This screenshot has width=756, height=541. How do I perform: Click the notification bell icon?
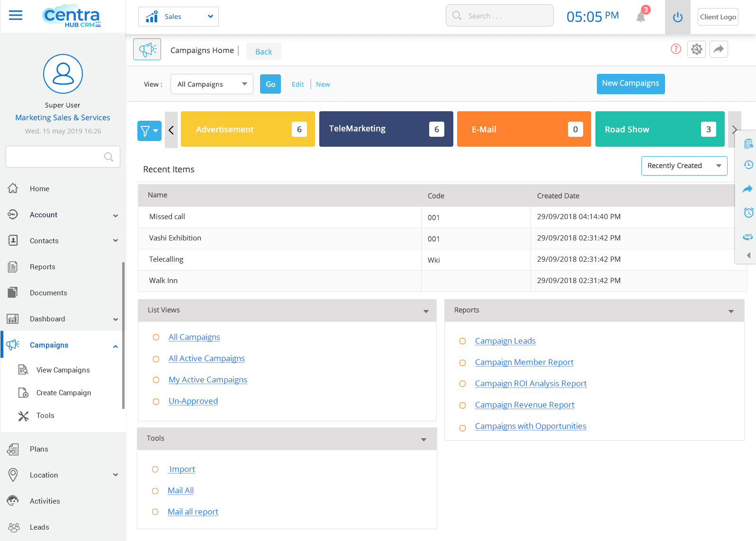click(640, 17)
